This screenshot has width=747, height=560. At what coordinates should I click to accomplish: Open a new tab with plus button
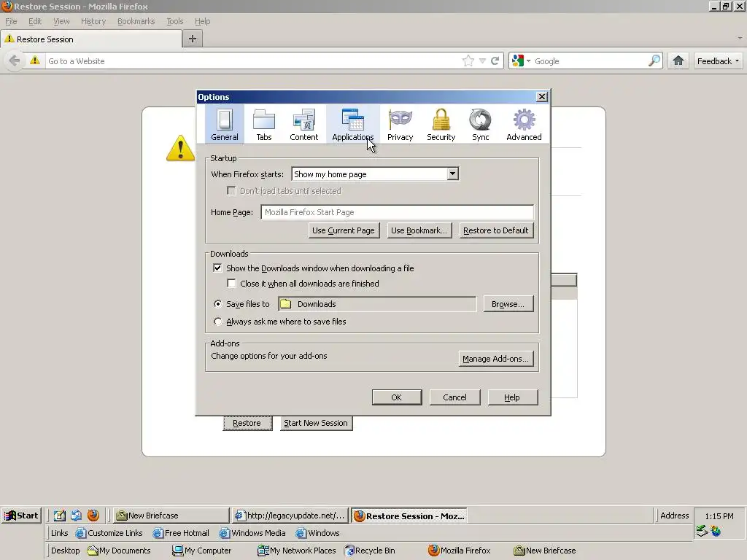point(193,39)
